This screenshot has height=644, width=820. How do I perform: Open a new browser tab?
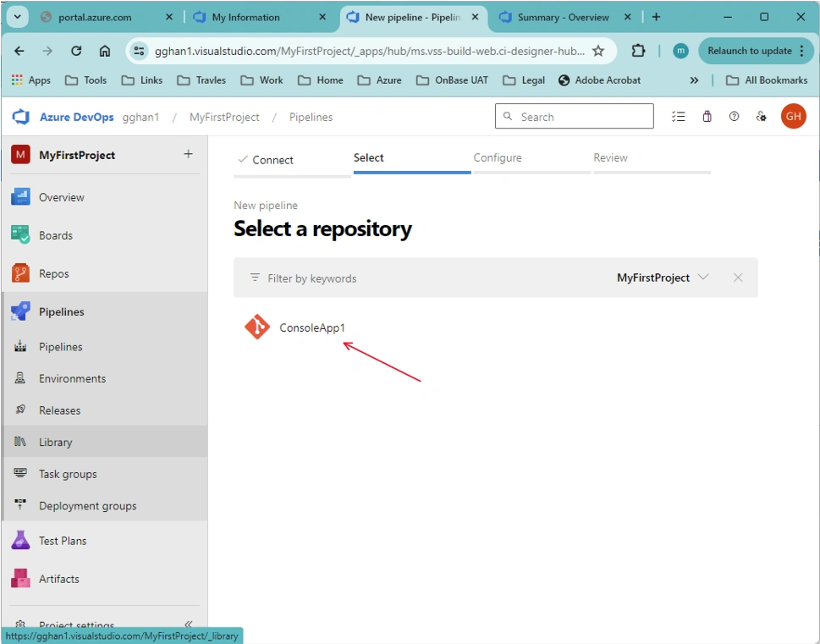tap(657, 17)
